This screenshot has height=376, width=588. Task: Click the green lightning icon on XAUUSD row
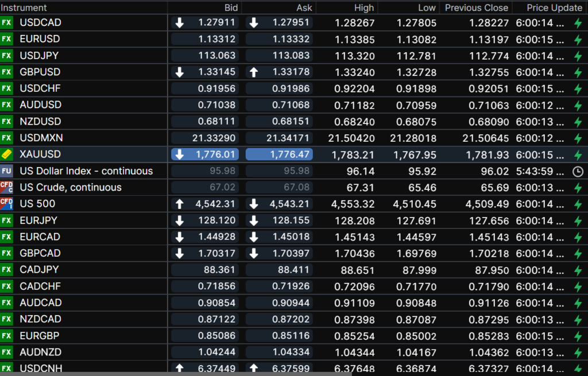point(578,155)
